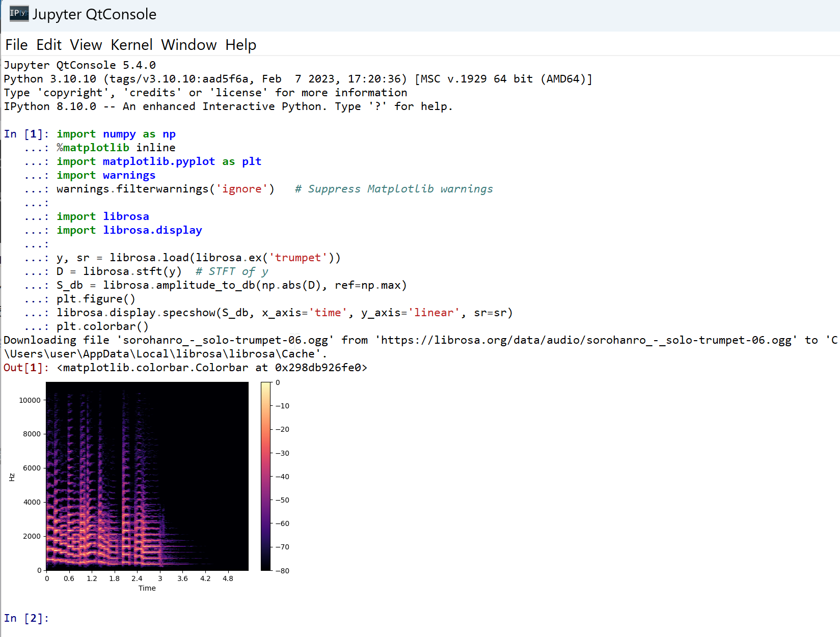The height and width of the screenshot is (637, 840).
Task: Click the 'D = librosa.stft(y)' code
Action: 119,271
